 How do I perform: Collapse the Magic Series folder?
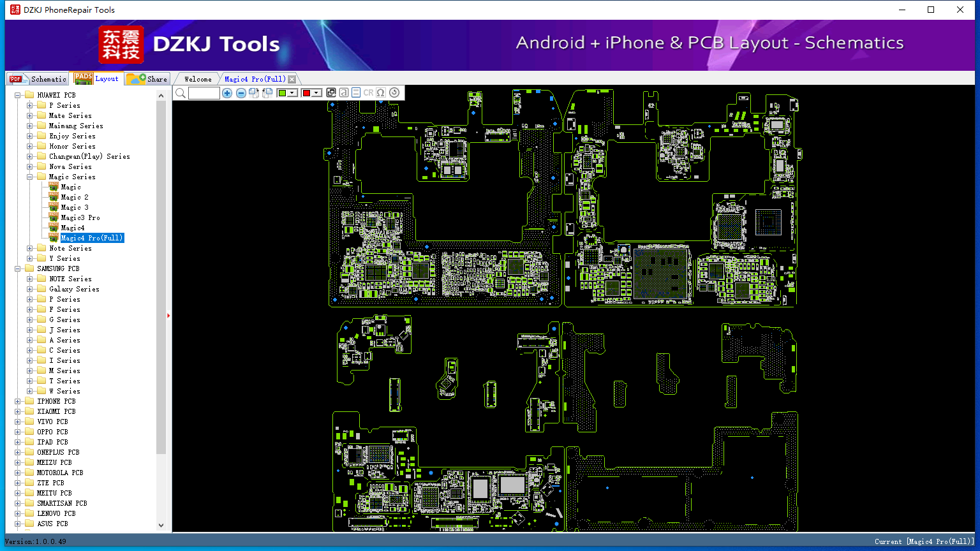[29, 177]
